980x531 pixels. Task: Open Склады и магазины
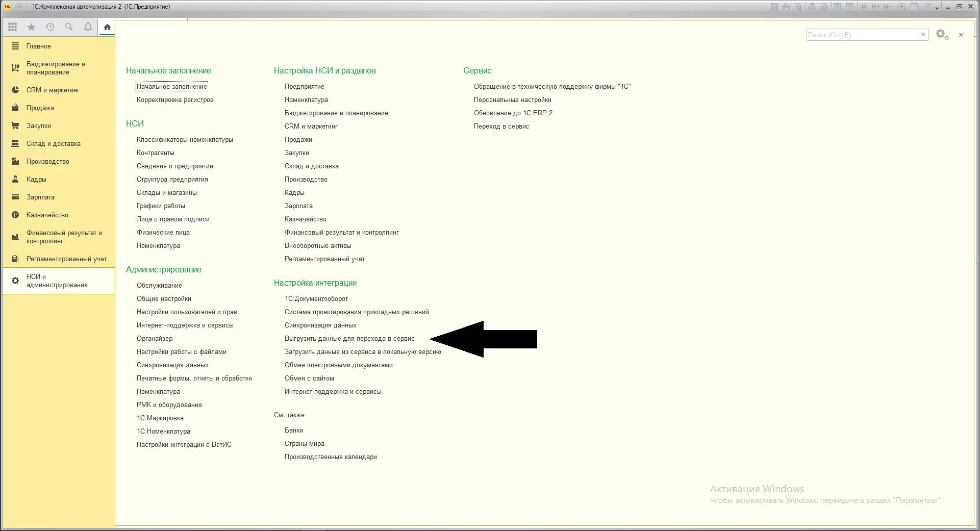pyautogui.click(x=167, y=192)
